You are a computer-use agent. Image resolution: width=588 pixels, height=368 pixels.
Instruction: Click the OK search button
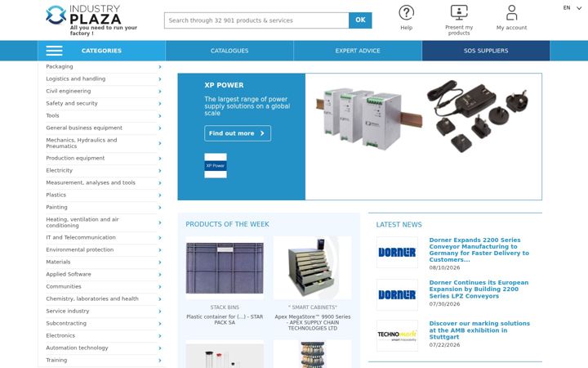coord(360,20)
